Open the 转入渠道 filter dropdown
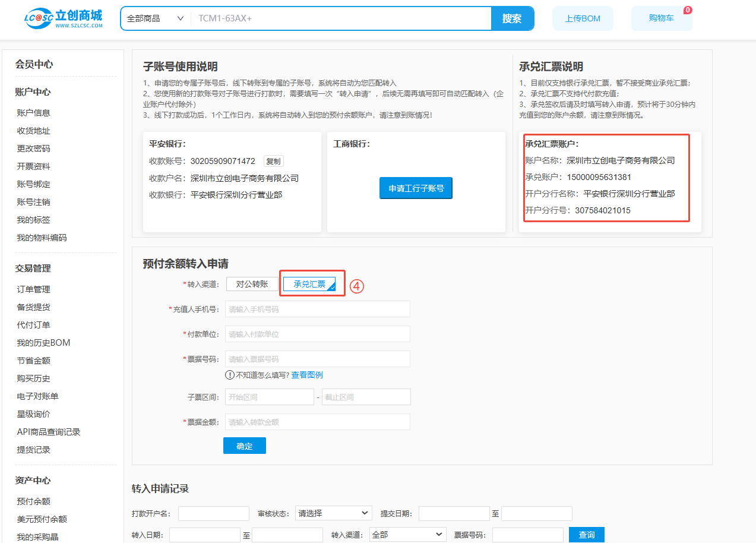This screenshot has height=543, width=756. click(x=407, y=535)
